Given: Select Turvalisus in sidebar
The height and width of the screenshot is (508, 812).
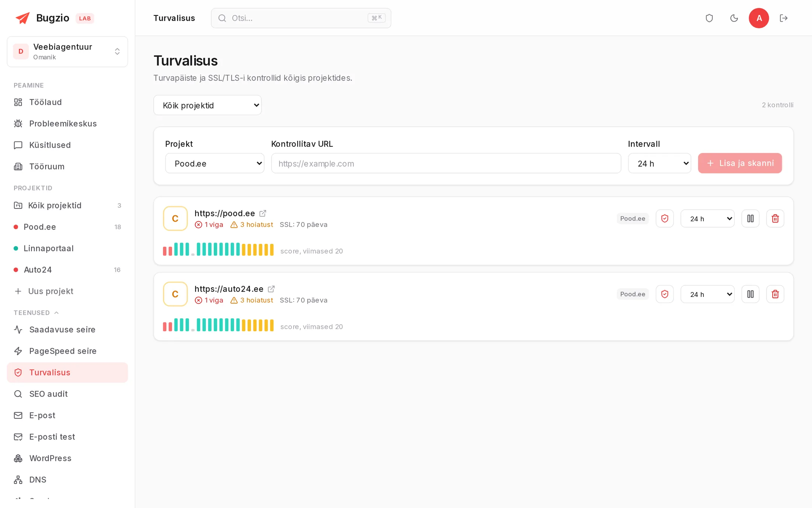Looking at the screenshot, I should [x=67, y=373].
